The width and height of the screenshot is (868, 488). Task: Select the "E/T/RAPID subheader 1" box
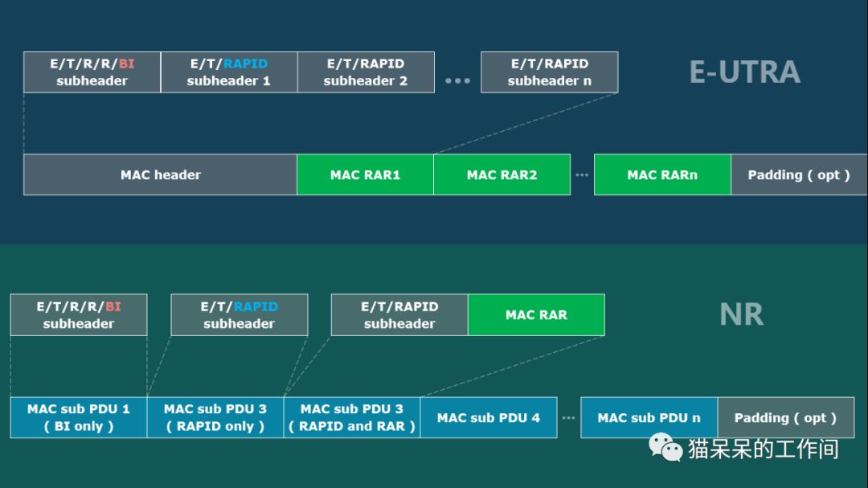(x=229, y=72)
